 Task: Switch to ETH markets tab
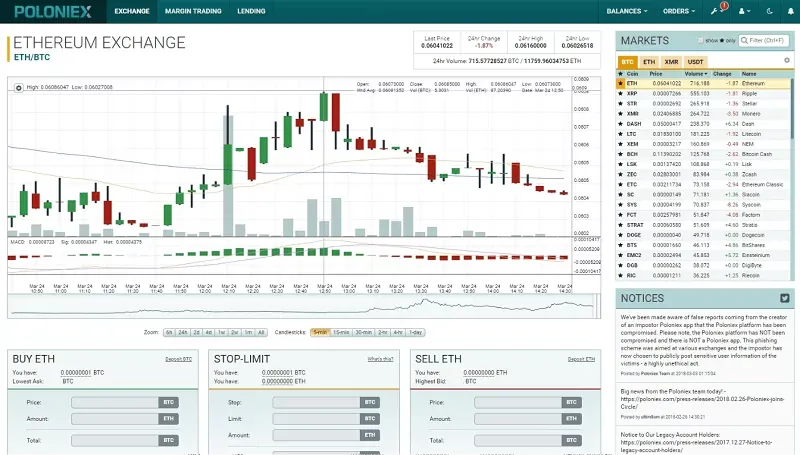pyautogui.click(x=649, y=62)
